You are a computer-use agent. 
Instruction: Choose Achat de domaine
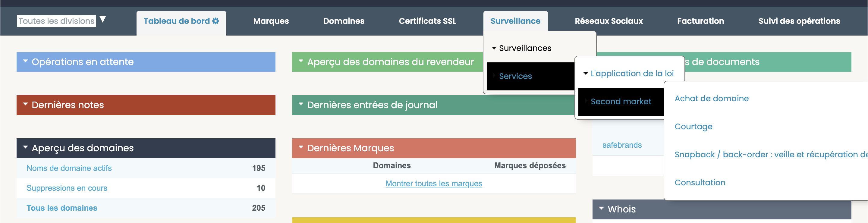(711, 98)
